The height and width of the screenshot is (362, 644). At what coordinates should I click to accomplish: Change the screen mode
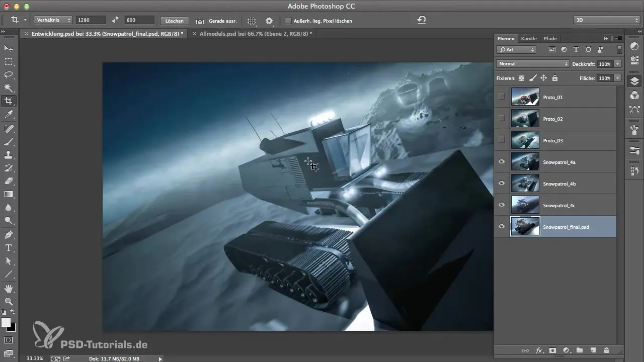[x=9, y=353]
